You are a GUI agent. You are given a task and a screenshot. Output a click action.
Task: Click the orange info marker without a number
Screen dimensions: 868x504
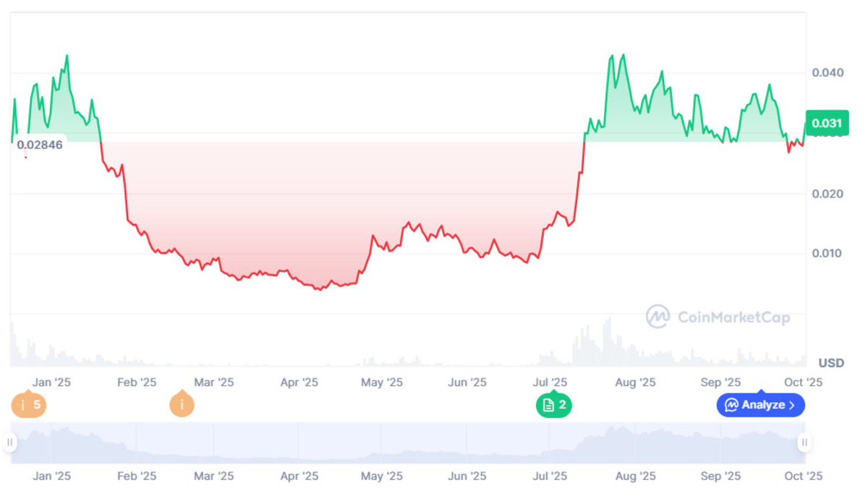(x=182, y=405)
